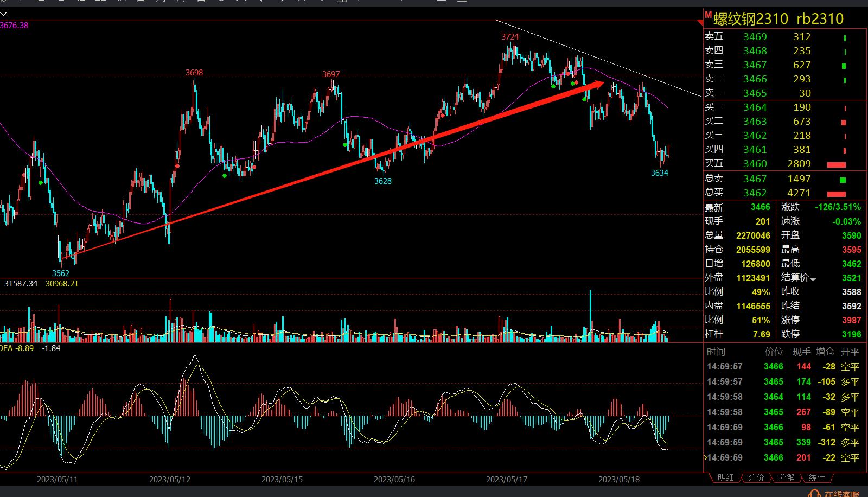Switch to the 分价 tab
The width and height of the screenshot is (868, 497).
756,477
